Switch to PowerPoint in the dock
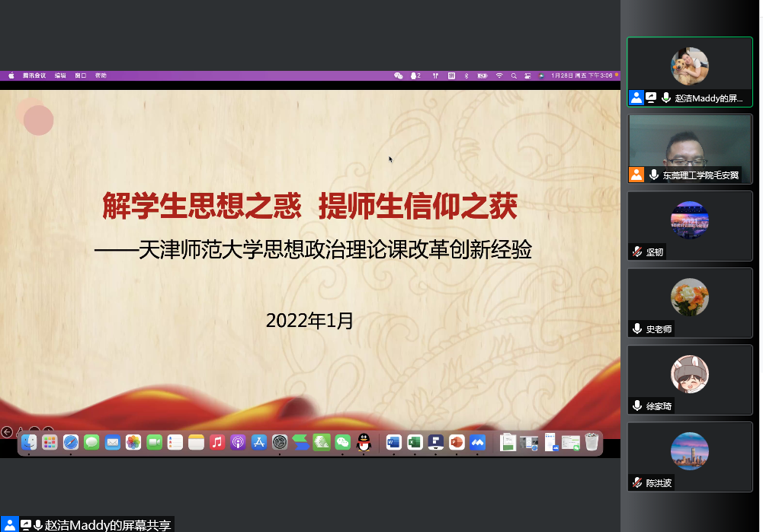The image size is (763, 532). (457, 442)
